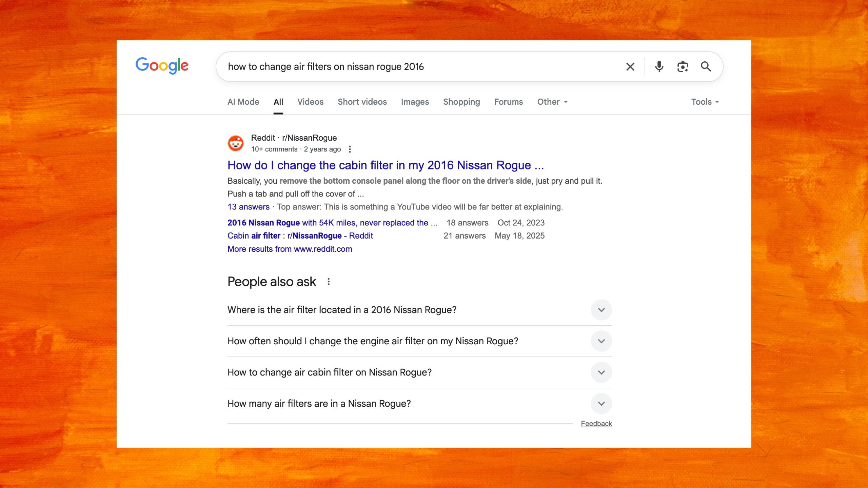Image resolution: width=868 pixels, height=488 pixels.
Task: Open the Short videos tab
Action: click(x=362, y=102)
